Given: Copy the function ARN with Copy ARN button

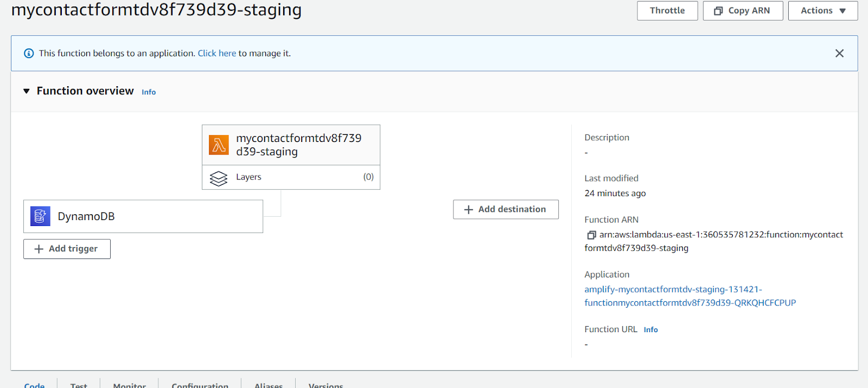Looking at the screenshot, I should [743, 11].
